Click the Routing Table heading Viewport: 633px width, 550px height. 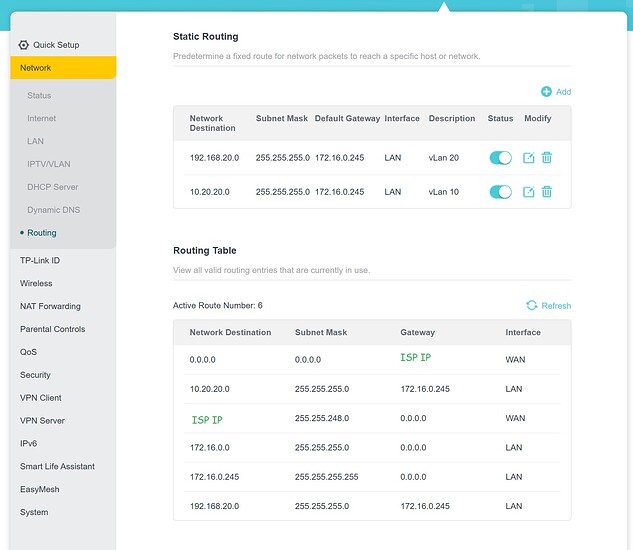point(205,250)
